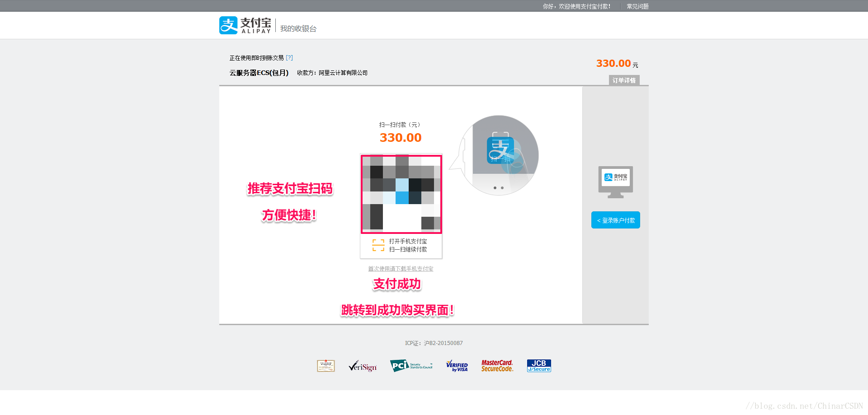
Task: Click the 330.00 元 amount at top right
Action: click(617, 64)
